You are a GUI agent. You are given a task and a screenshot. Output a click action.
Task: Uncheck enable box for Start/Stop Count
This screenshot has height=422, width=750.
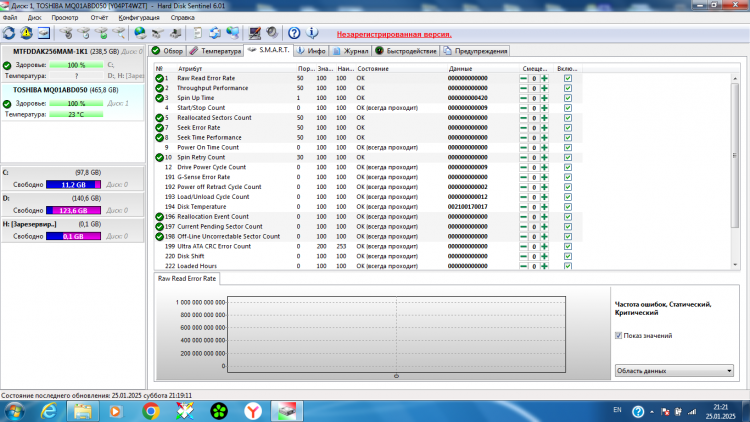[568, 108]
